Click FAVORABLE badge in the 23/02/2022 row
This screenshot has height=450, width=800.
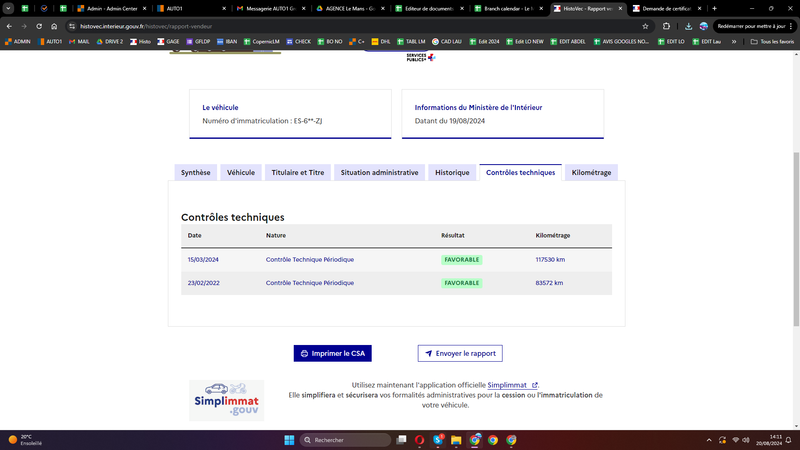tap(462, 283)
